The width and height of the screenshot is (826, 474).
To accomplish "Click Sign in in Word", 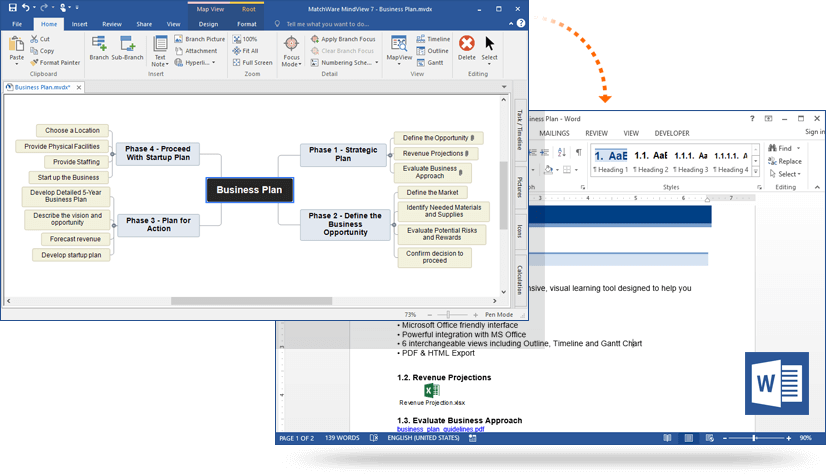I will (x=814, y=132).
